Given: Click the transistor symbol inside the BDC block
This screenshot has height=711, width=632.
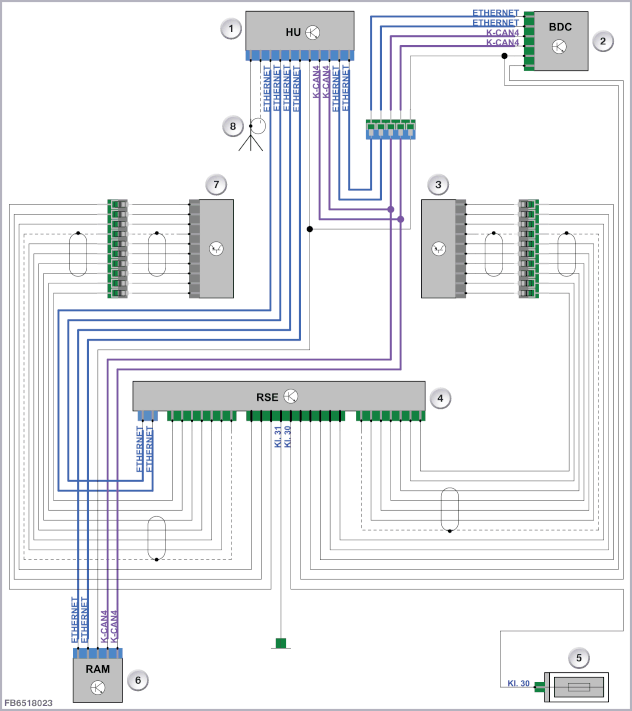Looking at the screenshot, I should pyautogui.click(x=559, y=46).
